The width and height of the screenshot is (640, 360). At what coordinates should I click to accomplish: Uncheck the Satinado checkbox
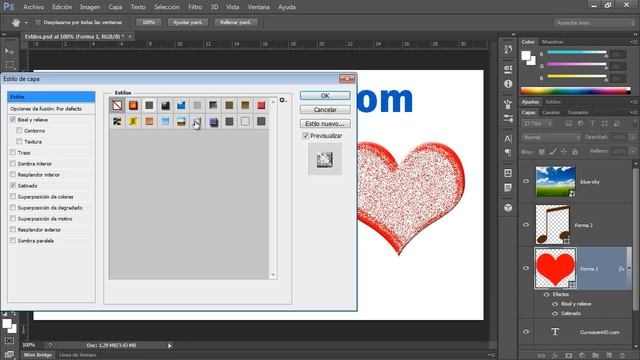[x=13, y=186]
